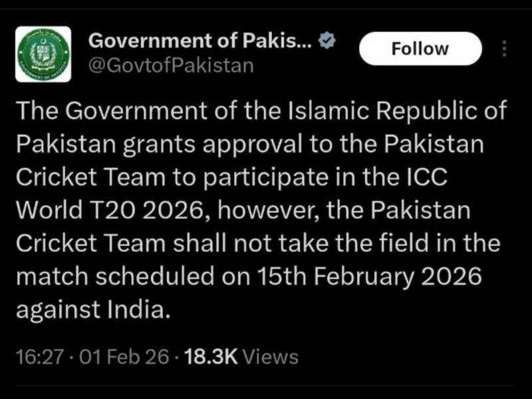This screenshot has height=399, width=532.
Task: Click the word 'Views' in tweet footer
Action: [x=270, y=357]
